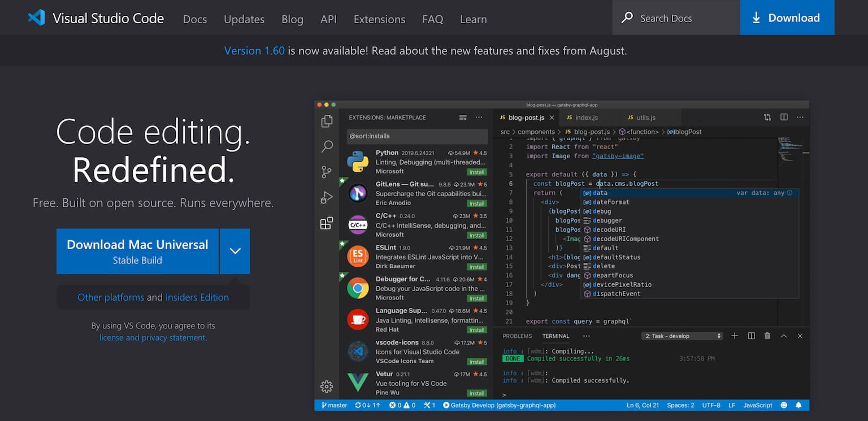Click info icon beside var data: any
868x421 pixels.
[789, 193]
